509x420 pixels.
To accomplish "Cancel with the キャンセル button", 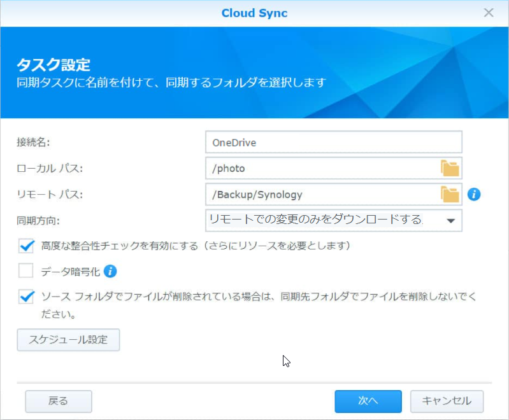I will pos(447,401).
